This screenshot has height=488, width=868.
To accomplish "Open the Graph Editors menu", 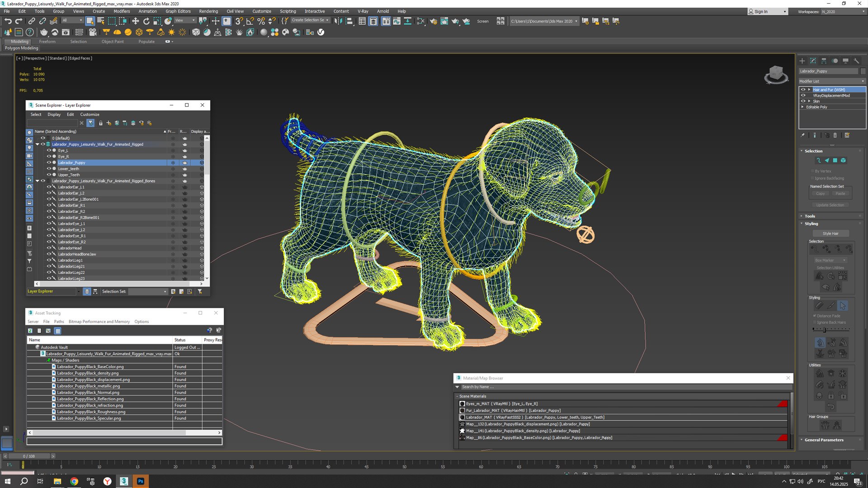I will 178,11.
